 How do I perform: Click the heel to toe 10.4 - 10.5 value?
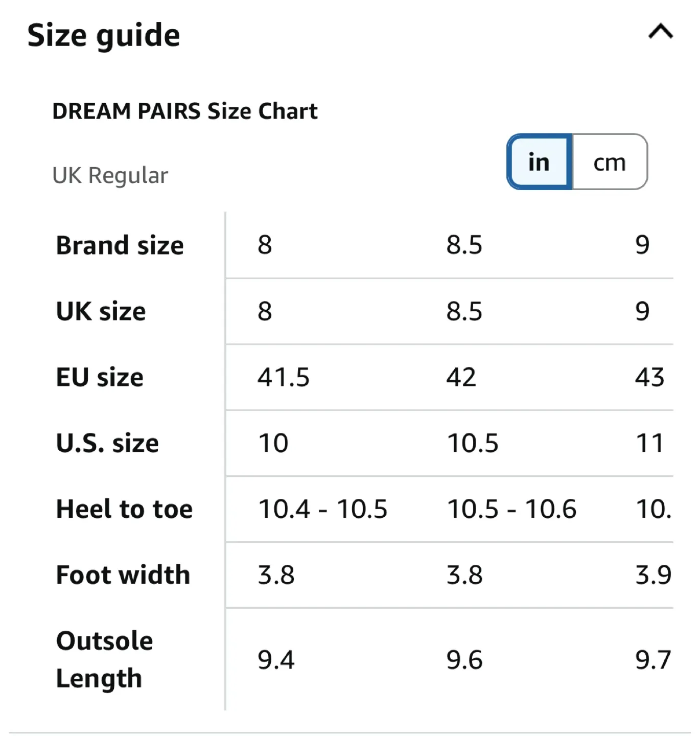point(322,509)
